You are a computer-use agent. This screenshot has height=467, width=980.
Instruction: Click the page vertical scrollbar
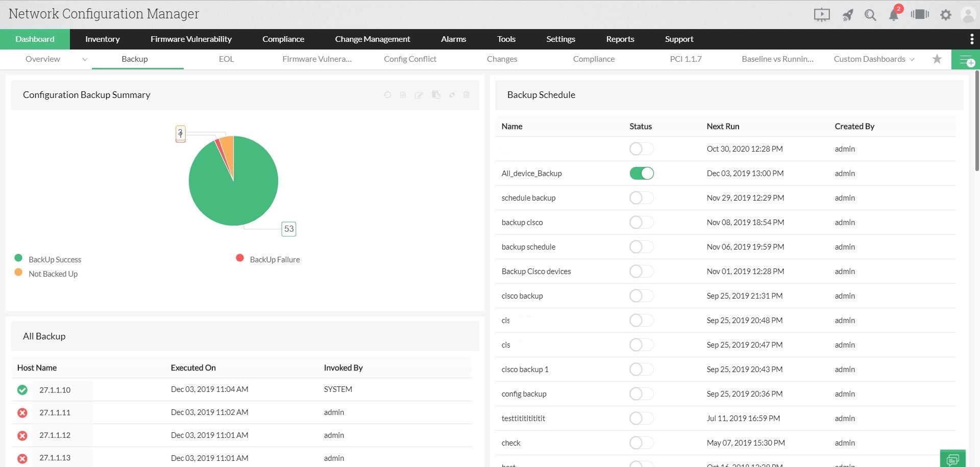[977, 120]
